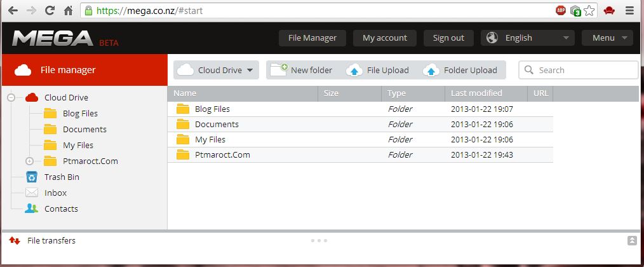
Task: Open My account
Action: click(385, 38)
